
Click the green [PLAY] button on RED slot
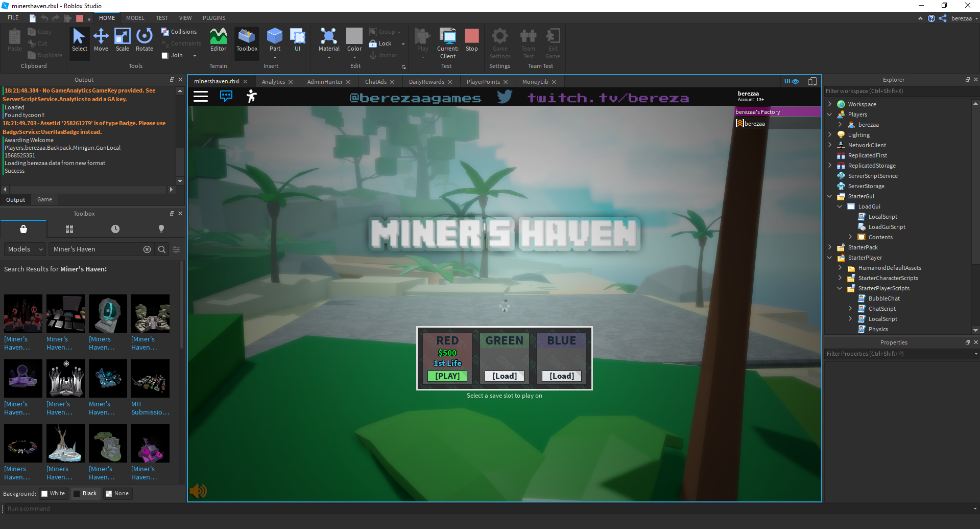[x=447, y=376]
